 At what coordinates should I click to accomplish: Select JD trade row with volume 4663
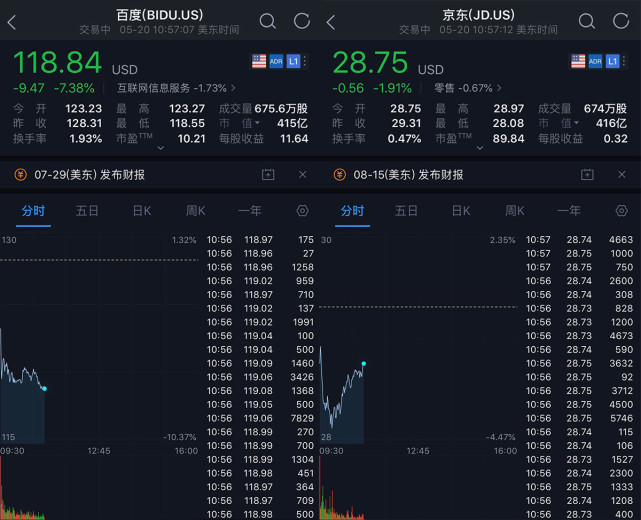(579, 240)
